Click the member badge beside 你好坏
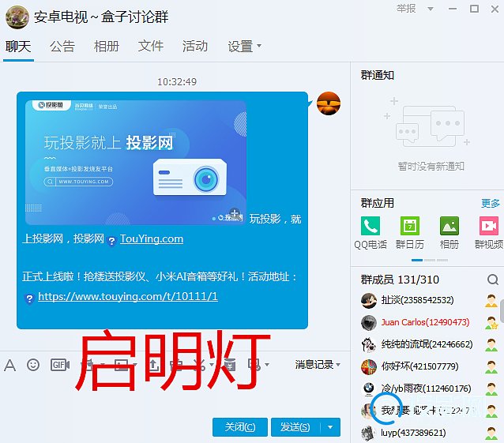The width and height of the screenshot is (504, 443). [x=491, y=367]
